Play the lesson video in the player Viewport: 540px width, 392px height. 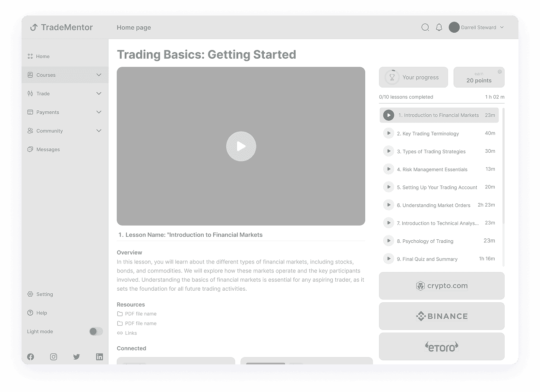241,146
